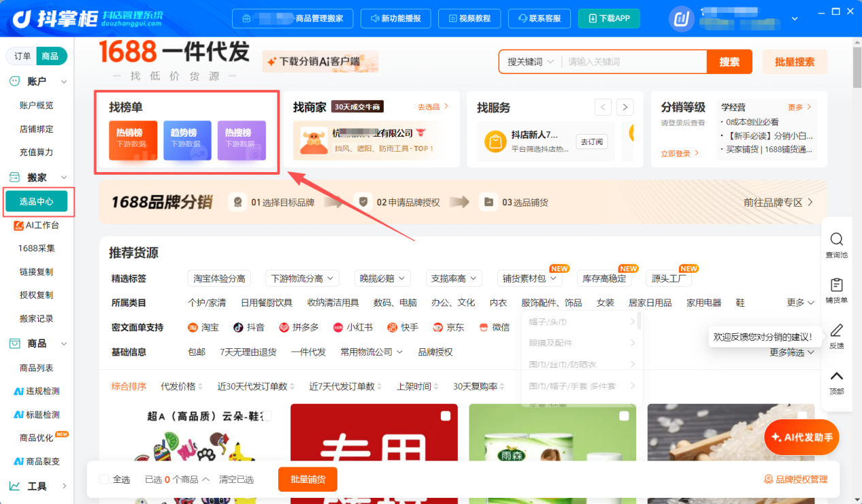Screen dimensions: 862x504
Task: Expand the 下游物流分高 dropdown
Action: click(x=302, y=278)
